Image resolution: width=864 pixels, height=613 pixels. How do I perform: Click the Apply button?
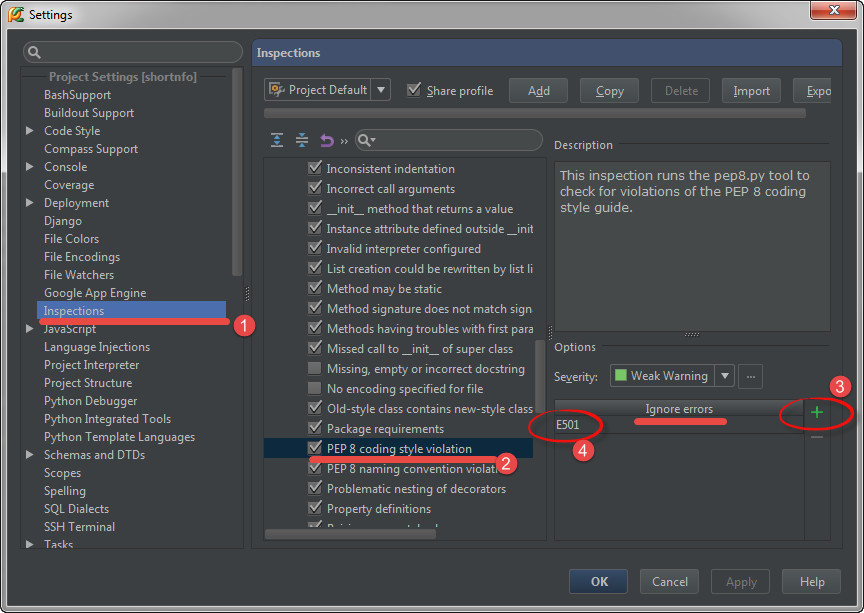tap(741, 582)
